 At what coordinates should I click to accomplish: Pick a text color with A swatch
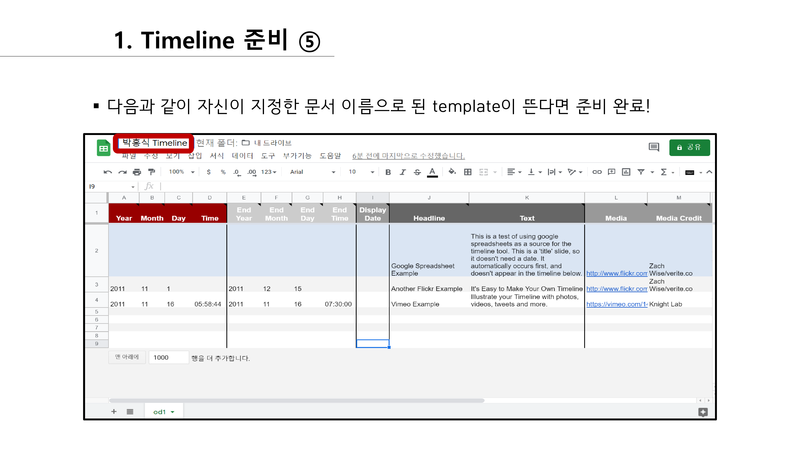(x=432, y=172)
